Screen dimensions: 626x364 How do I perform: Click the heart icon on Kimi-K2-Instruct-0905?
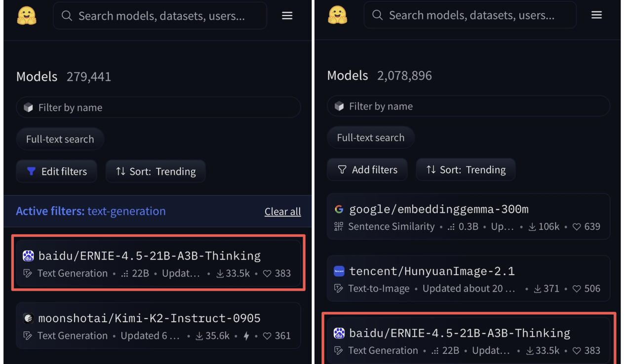(x=267, y=336)
